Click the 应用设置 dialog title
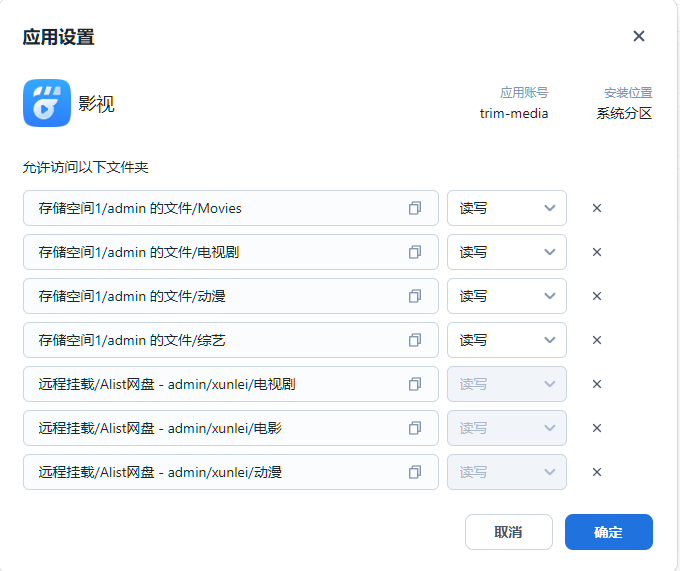 (x=58, y=37)
